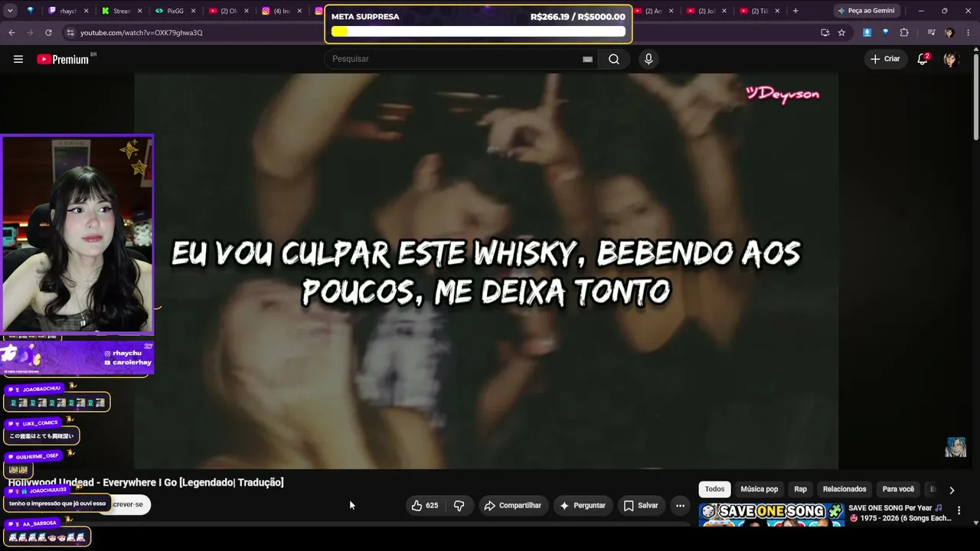Select the Música pop filter chip
980x551 pixels.
click(759, 490)
